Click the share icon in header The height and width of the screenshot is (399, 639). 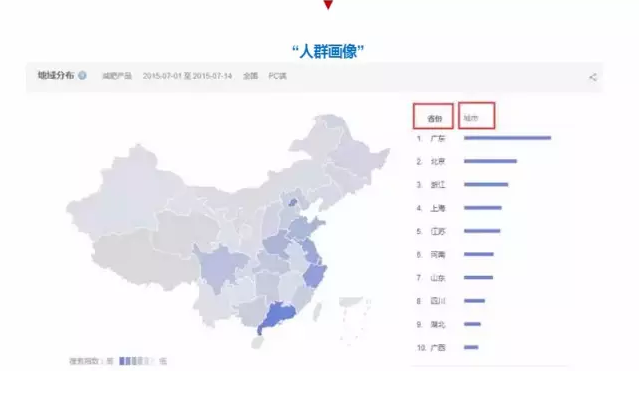point(593,77)
